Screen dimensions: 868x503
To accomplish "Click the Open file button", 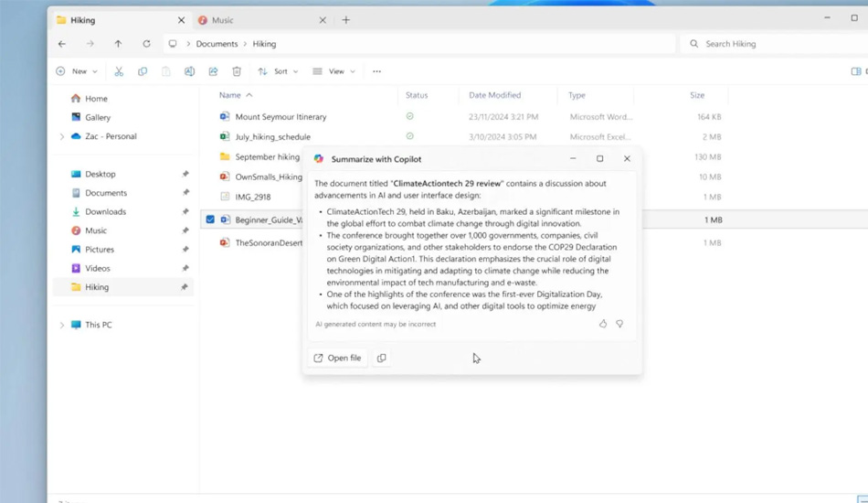I will pos(338,358).
